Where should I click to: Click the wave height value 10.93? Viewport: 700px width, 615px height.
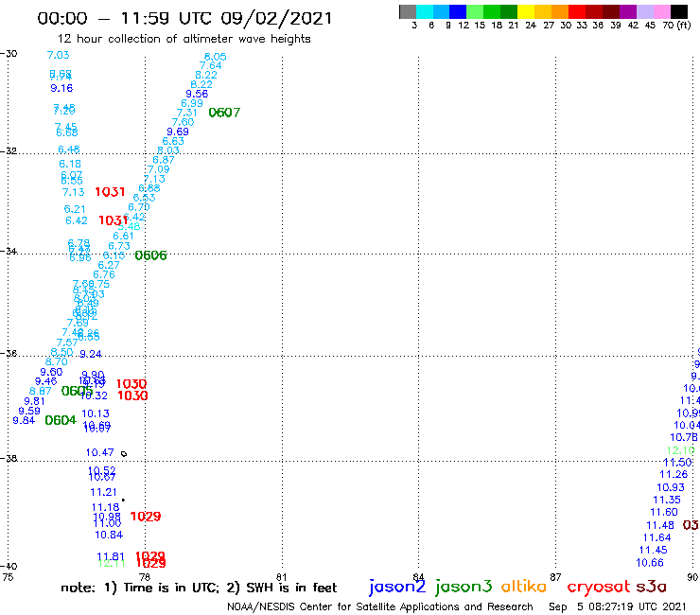671,487
